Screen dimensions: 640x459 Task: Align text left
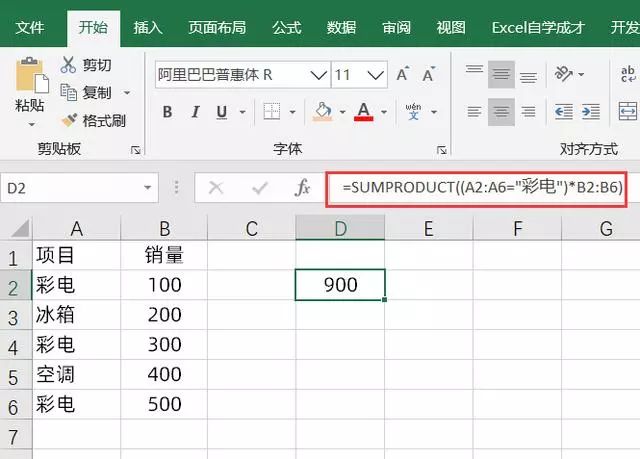point(474,111)
